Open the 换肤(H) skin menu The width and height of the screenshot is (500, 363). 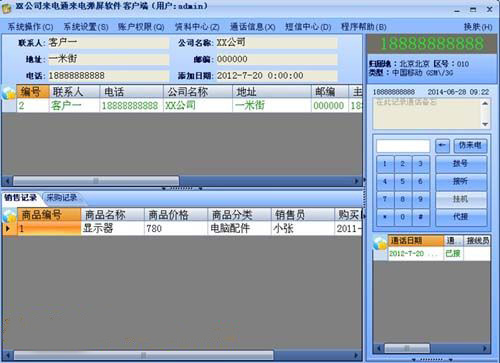click(x=478, y=27)
